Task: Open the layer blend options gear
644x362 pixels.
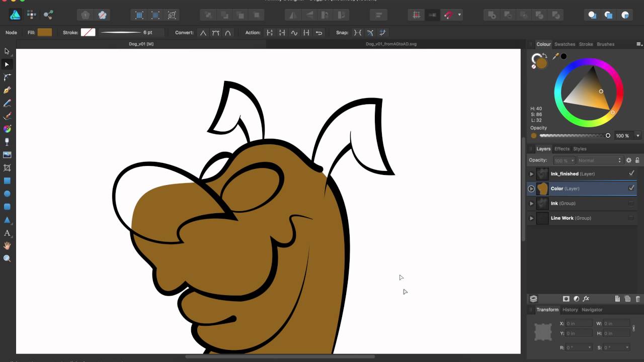Action: [x=628, y=160]
